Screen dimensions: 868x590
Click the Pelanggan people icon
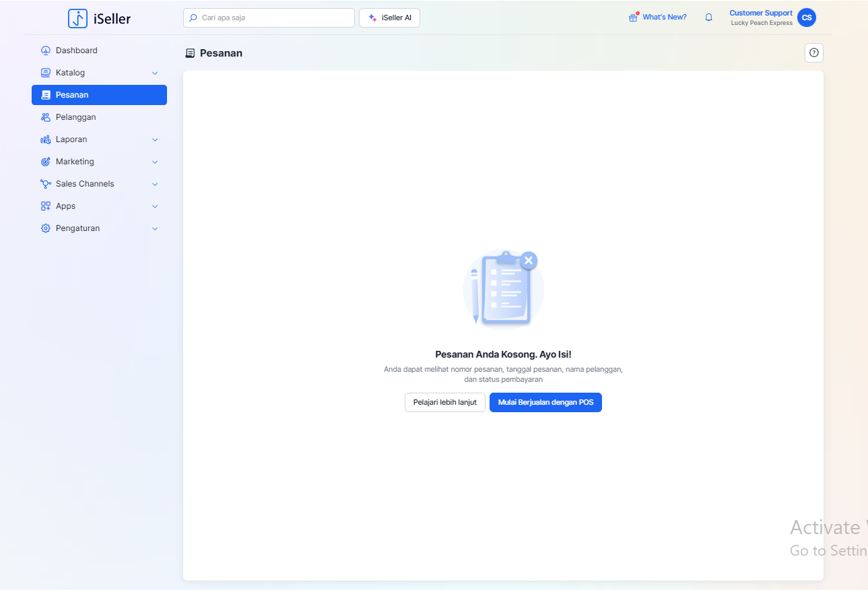(46, 117)
